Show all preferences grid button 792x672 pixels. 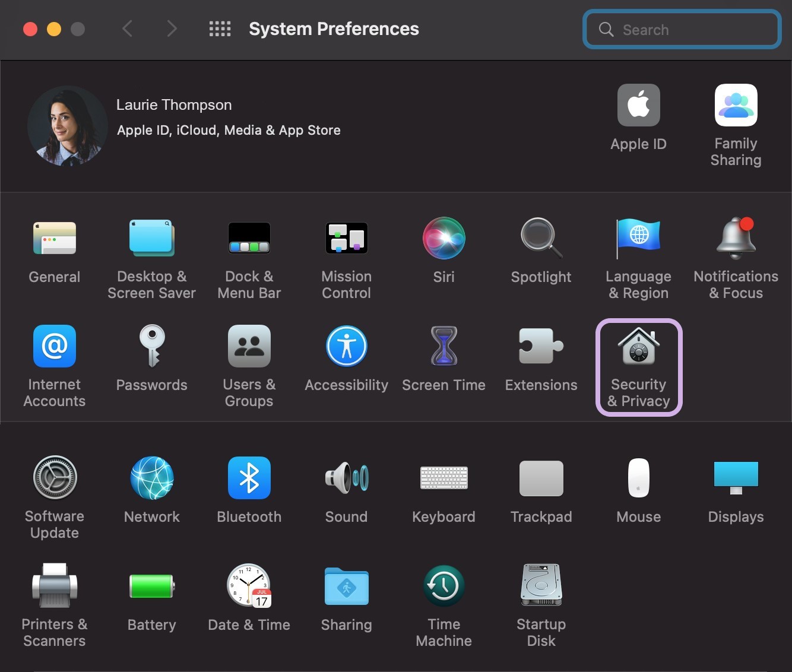[x=220, y=29]
